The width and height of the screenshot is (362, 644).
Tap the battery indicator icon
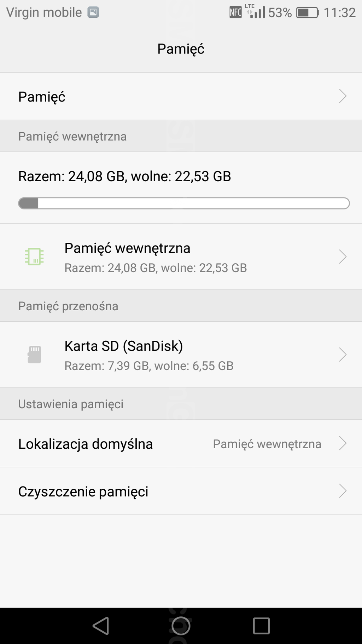coord(307,13)
